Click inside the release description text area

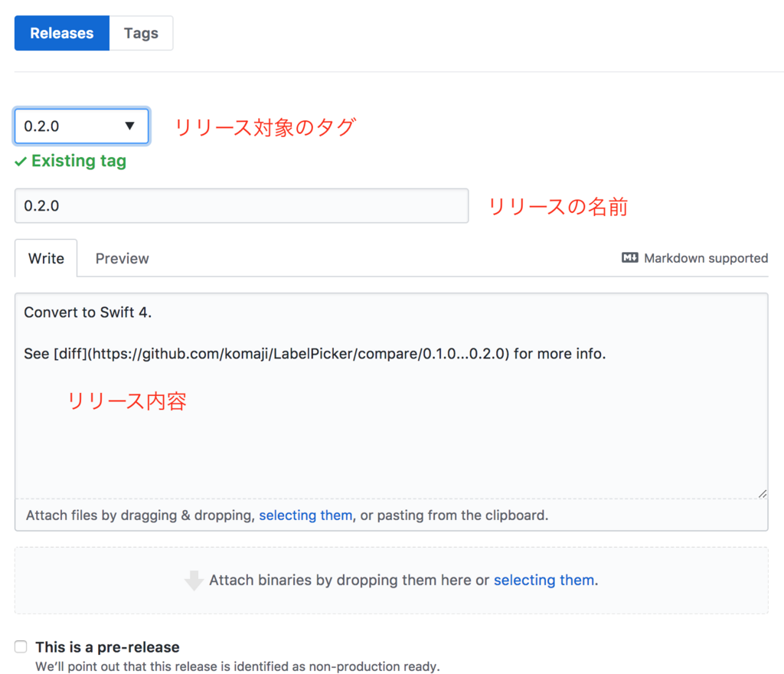pos(391,395)
